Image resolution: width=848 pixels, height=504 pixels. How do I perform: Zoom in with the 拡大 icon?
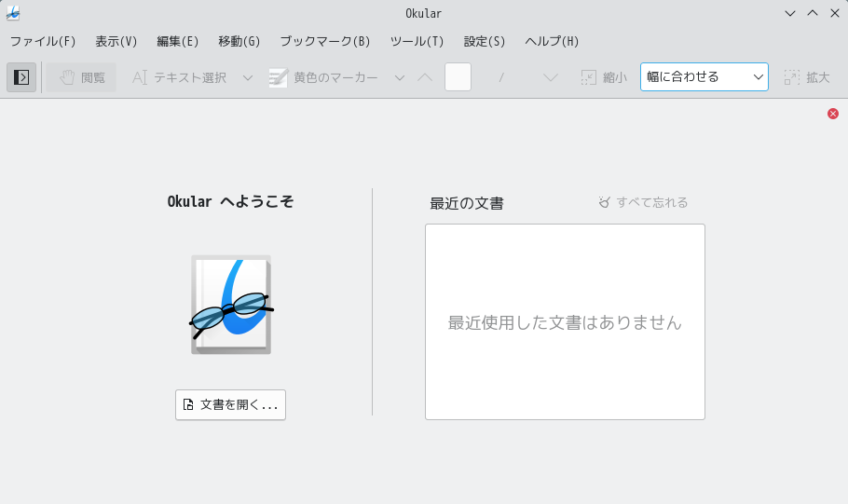pyautogui.click(x=806, y=77)
